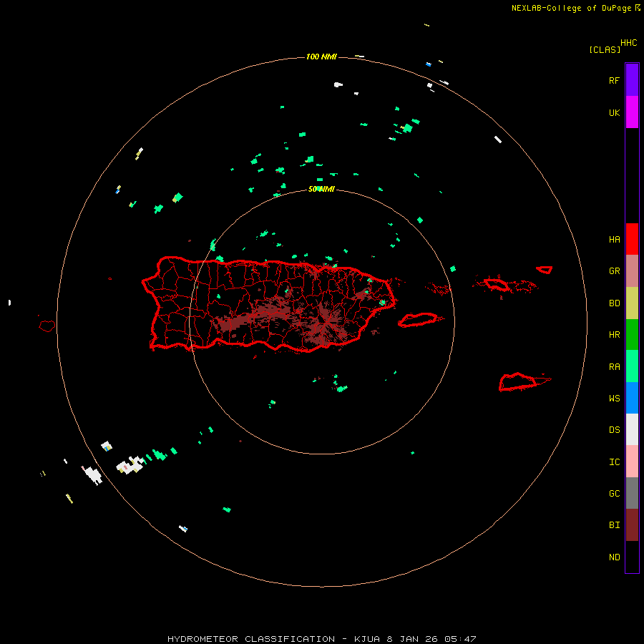Select the 'RA' legend label

(614, 367)
